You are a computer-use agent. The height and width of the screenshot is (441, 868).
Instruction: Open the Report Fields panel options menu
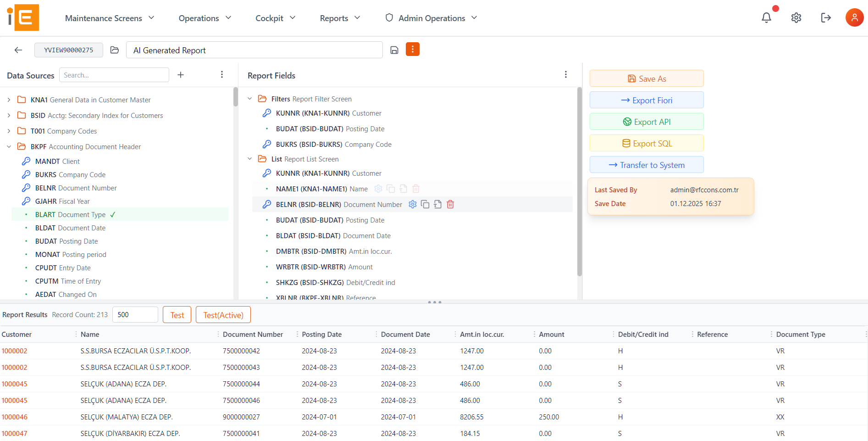coord(566,74)
